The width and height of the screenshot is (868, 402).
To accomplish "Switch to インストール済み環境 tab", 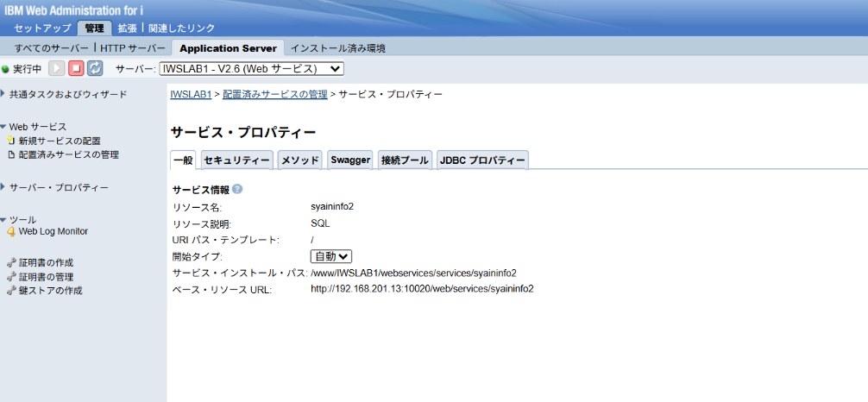I will (x=338, y=48).
